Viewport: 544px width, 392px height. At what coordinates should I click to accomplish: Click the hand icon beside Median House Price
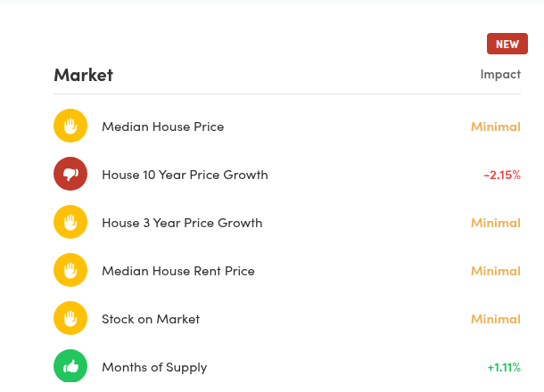coord(70,127)
